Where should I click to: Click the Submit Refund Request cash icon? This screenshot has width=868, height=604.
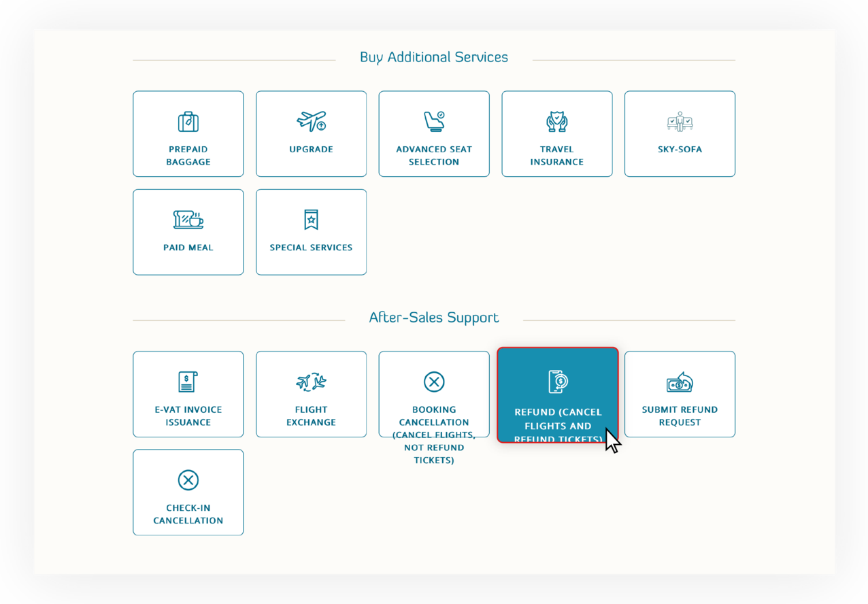[680, 382]
